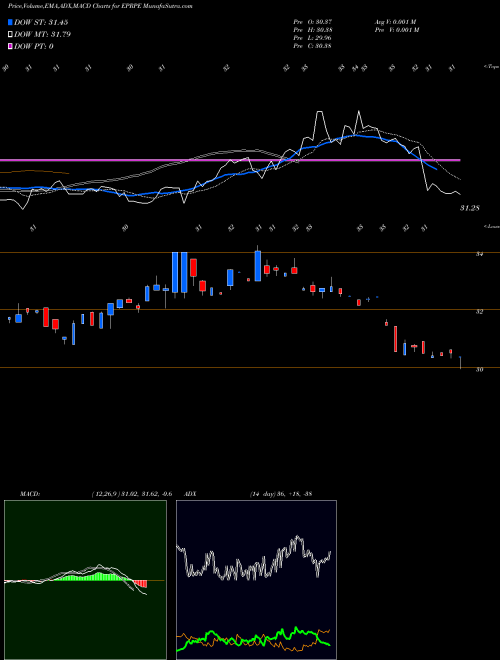The height and width of the screenshot is (660, 500).
Task: Select the 'DOW ST: 31.45' legend label
Action: [41, 22]
